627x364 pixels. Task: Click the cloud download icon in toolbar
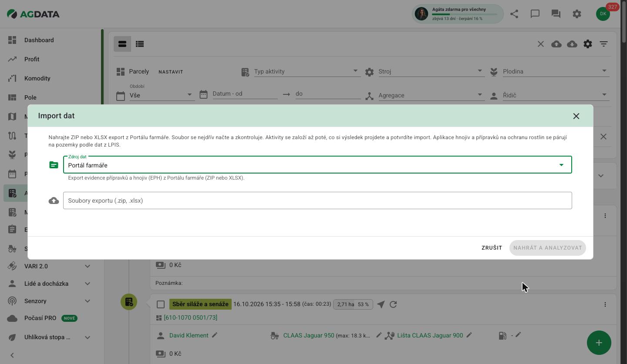(572, 44)
